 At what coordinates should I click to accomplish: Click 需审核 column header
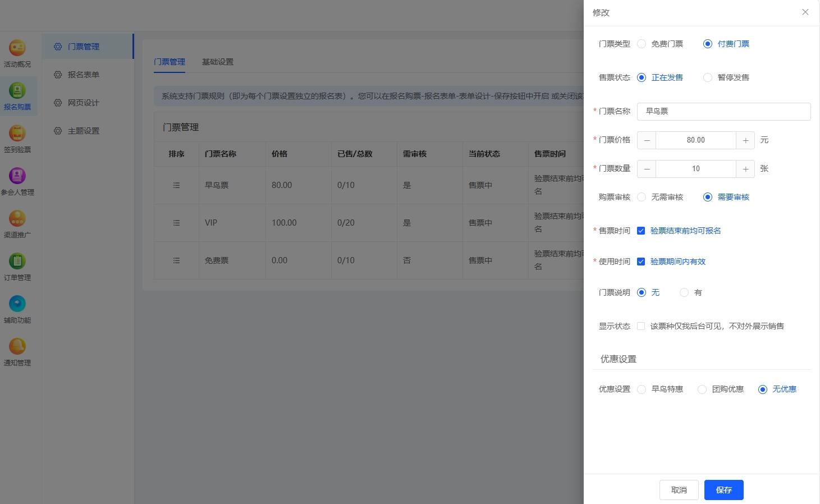click(415, 154)
